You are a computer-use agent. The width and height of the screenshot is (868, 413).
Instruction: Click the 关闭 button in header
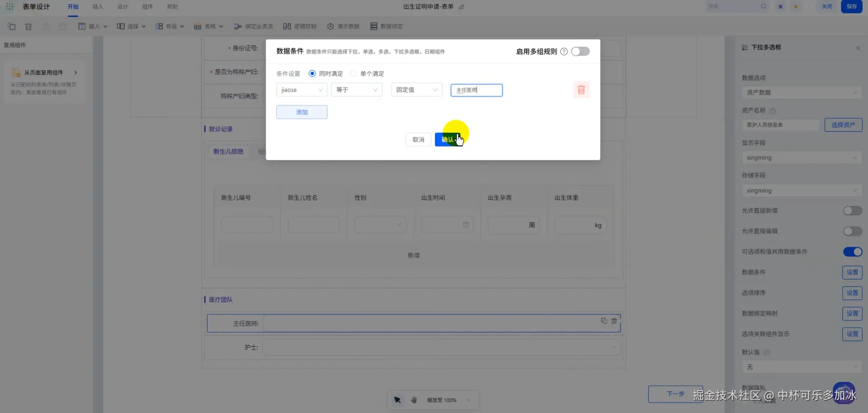coord(827,7)
